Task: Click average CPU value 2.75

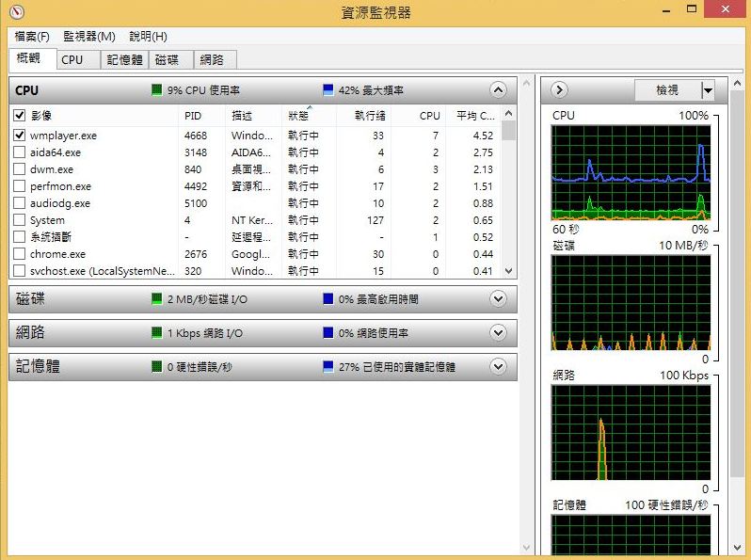Action: [483, 152]
